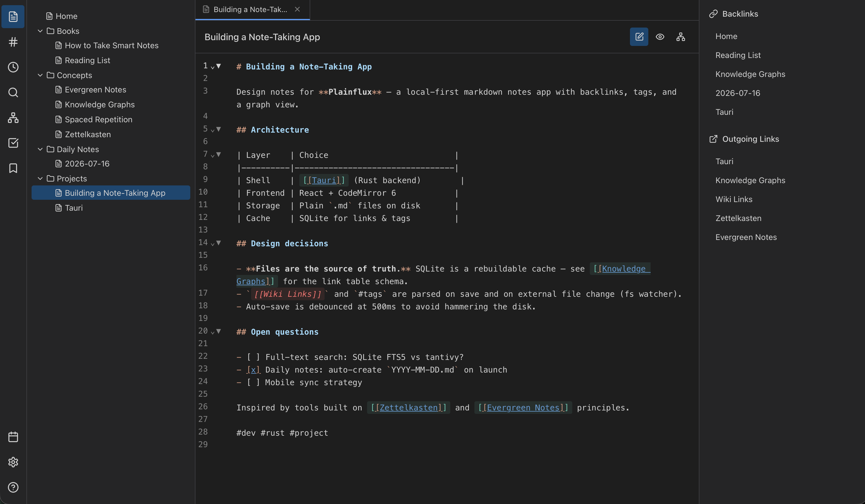The height and width of the screenshot is (504, 865).
Task: Collapse the Concepts folder
Action: click(40, 75)
